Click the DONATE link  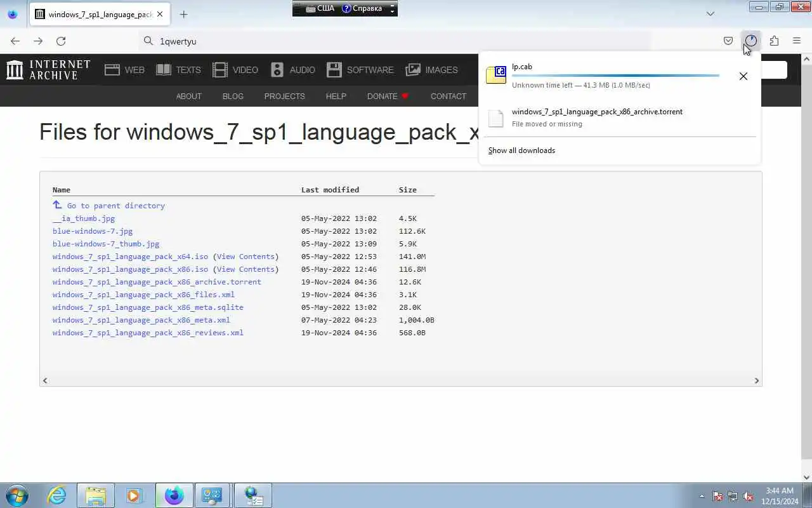[388, 97]
